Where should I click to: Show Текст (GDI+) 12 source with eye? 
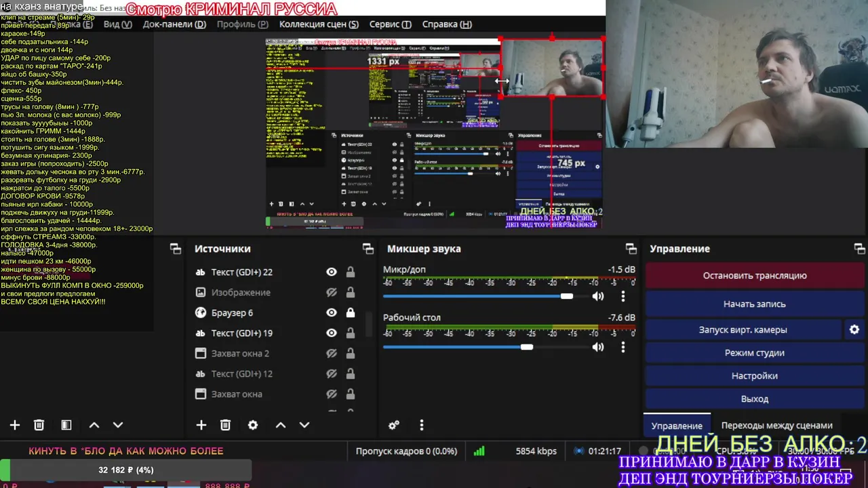pyautogui.click(x=332, y=373)
